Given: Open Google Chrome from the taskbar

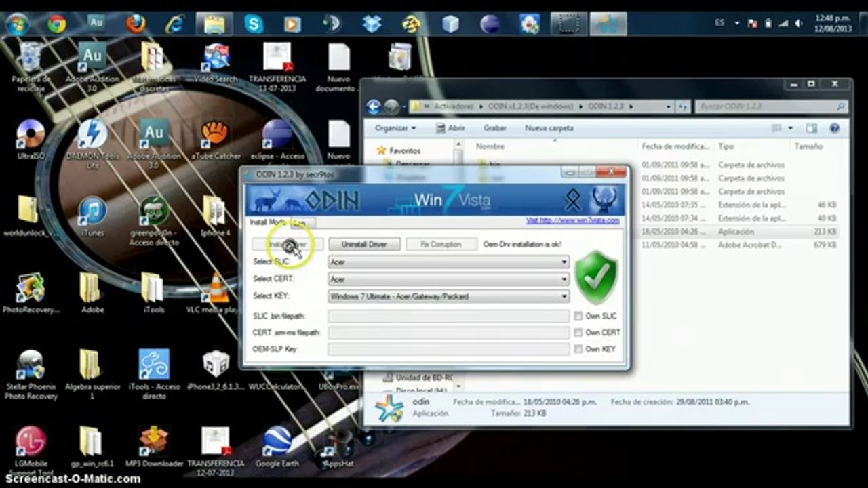Looking at the screenshot, I should 57,24.
